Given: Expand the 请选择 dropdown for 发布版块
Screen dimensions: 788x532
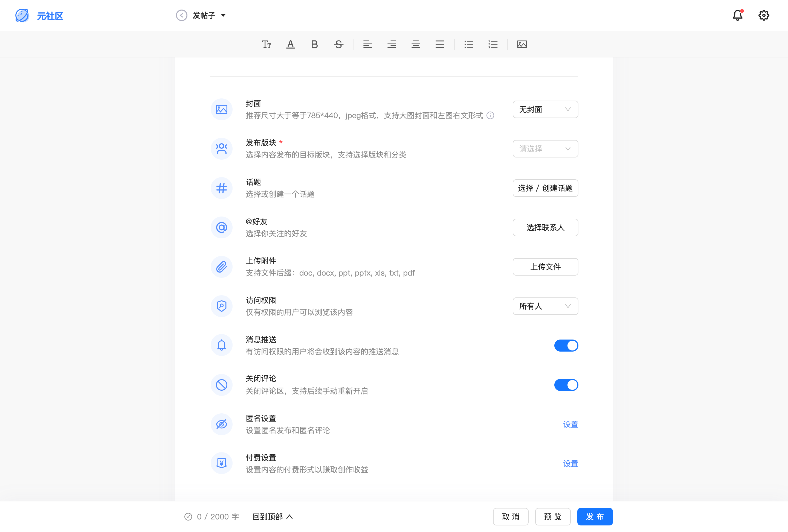Looking at the screenshot, I should [545, 149].
